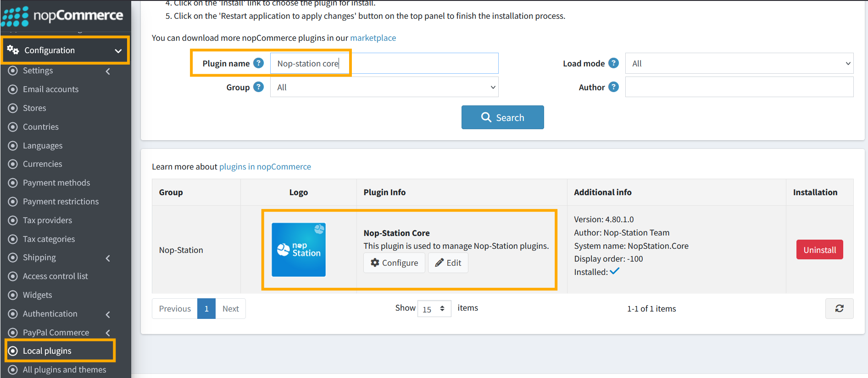
Task: Open the plugins in nopCommerce link
Action: (265, 167)
